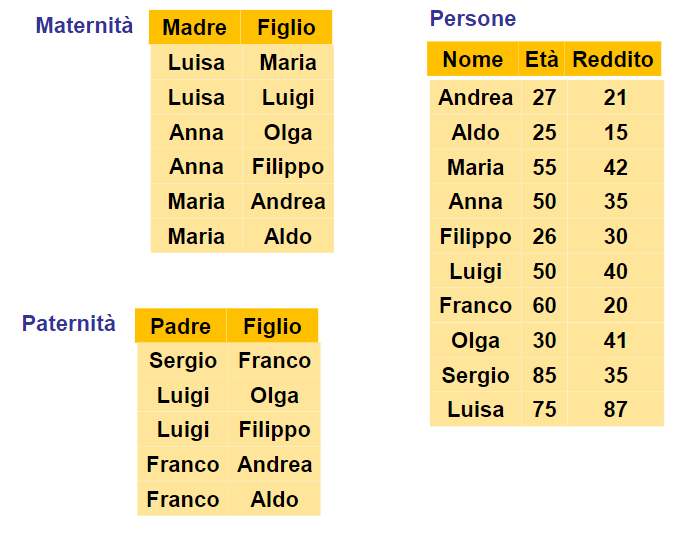Click the Paternità table title
This screenshot has height=534, width=676.
point(69,323)
